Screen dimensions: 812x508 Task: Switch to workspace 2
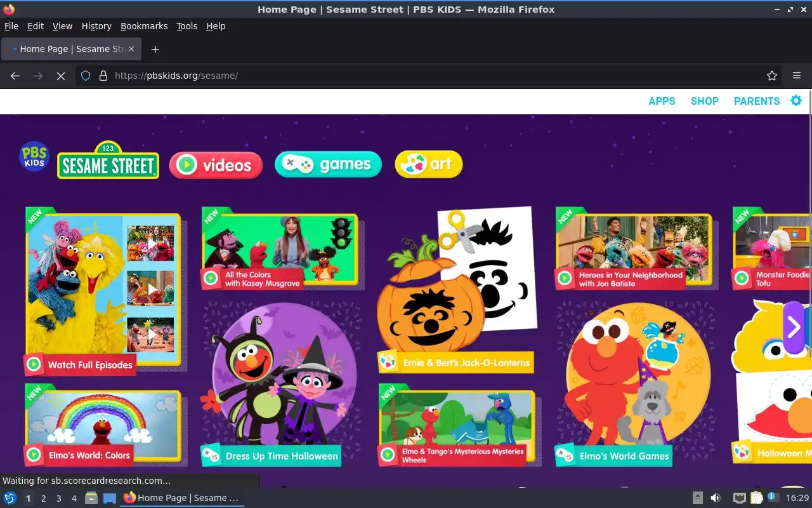pyautogui.click(x=43, y=498)
